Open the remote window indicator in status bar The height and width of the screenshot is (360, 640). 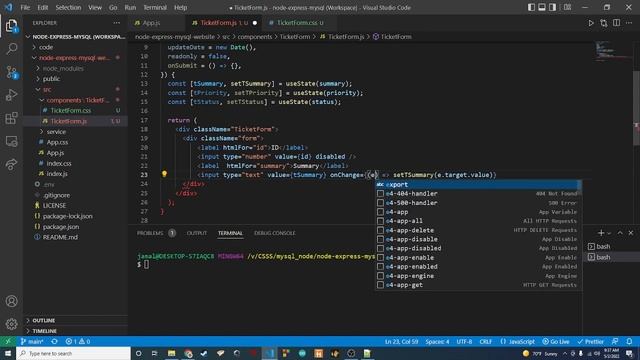[8, 342]
